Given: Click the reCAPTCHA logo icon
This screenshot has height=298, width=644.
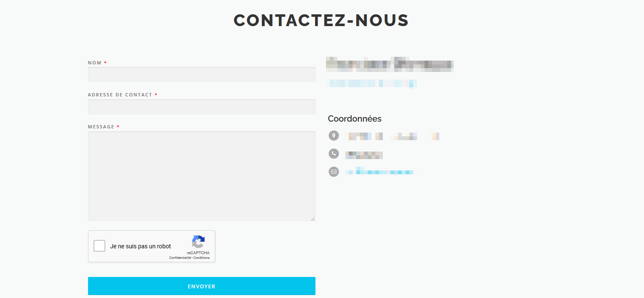Looking at the screenshot, I should click(198, 242).
